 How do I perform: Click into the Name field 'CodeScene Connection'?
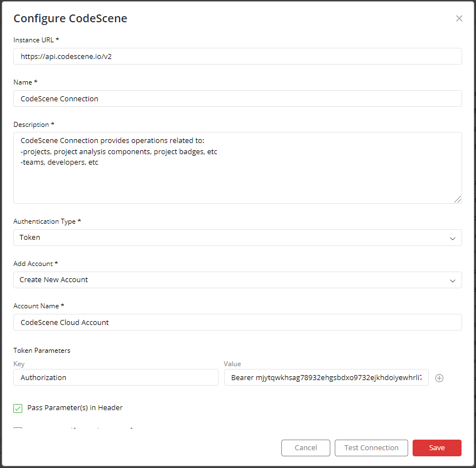[237, 98]
